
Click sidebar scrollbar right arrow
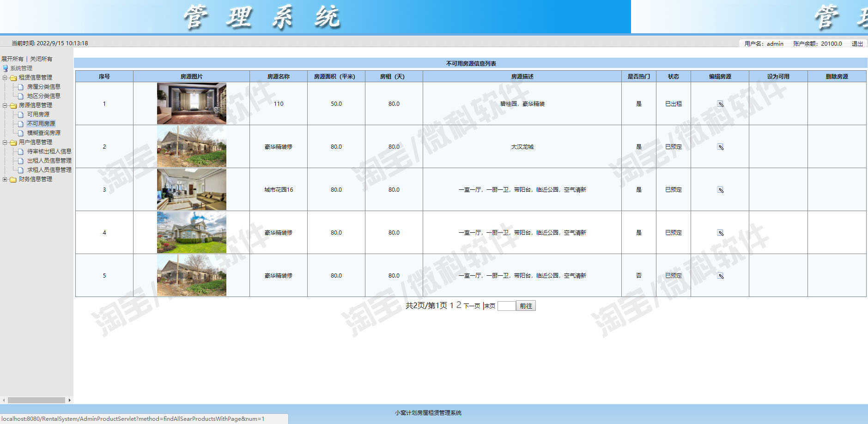[x=69, y=400]
